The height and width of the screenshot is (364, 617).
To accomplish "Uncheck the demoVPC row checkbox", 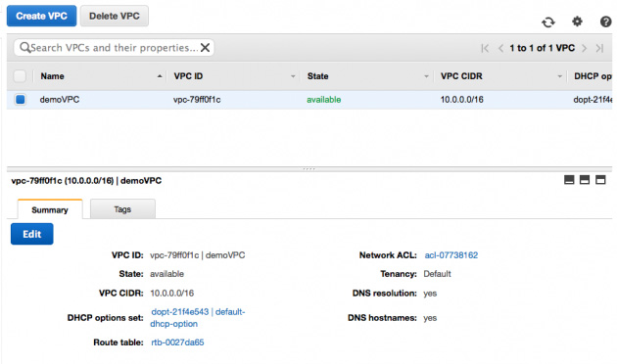I will (20, 100).
